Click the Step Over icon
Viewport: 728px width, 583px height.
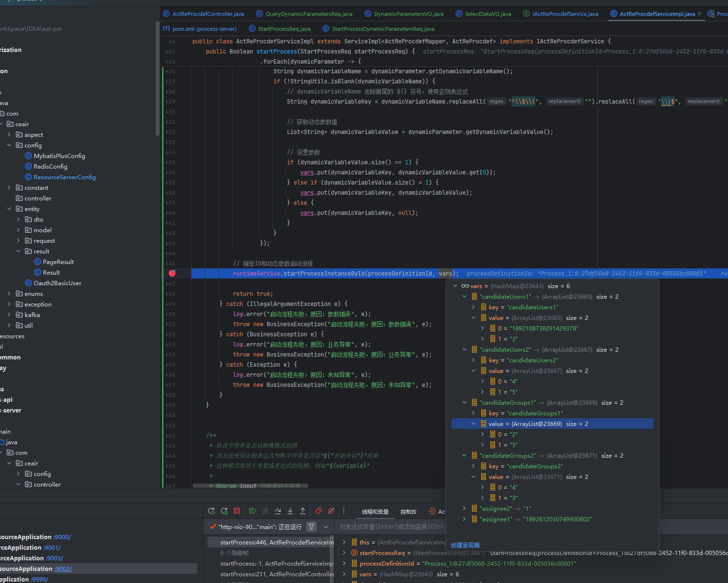coord(278,511)
